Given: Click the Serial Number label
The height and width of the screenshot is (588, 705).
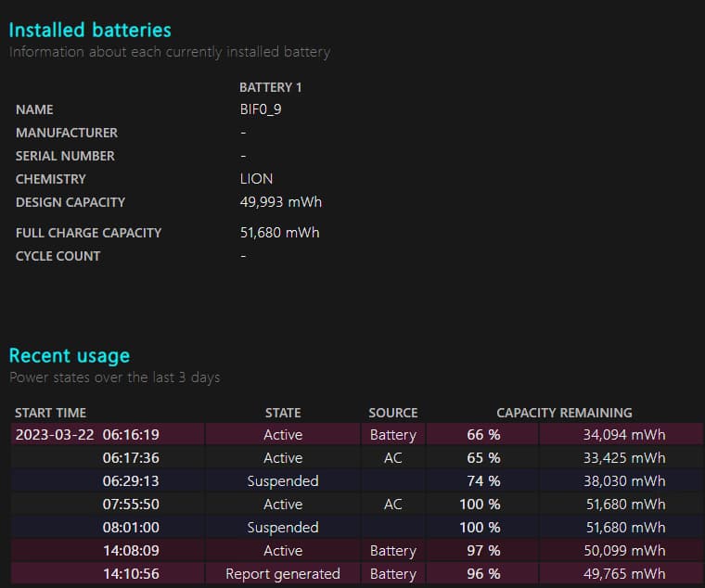Looking at the screenshot, I should point(65,156).
